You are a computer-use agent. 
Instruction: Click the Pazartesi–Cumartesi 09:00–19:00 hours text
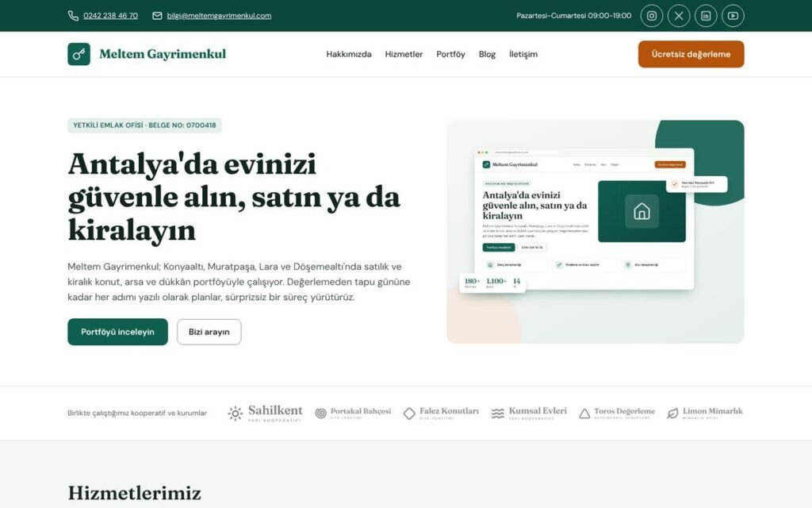tap(574, 16)
